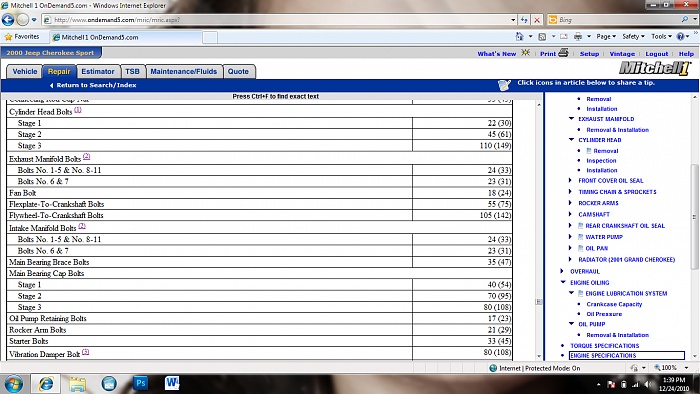
Task: Expand the OVERHAUL tree node
Action: pyautogui.click(x=562, y=271)
